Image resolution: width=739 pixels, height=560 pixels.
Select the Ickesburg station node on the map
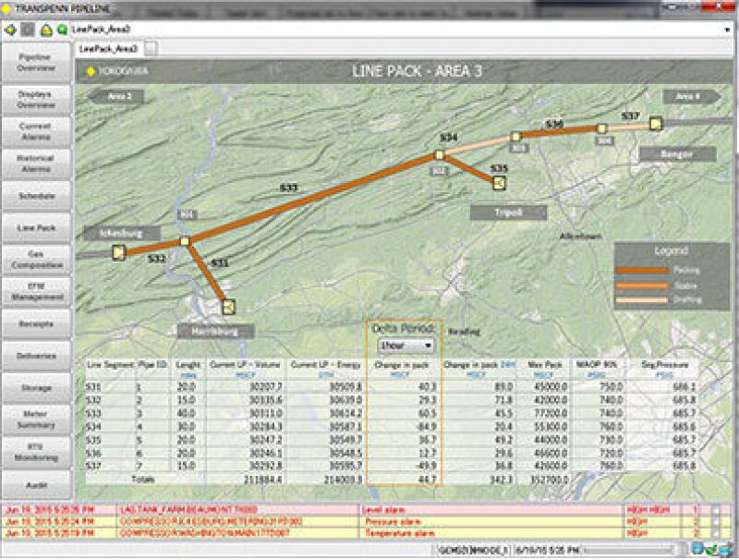(x=118, y=253)
